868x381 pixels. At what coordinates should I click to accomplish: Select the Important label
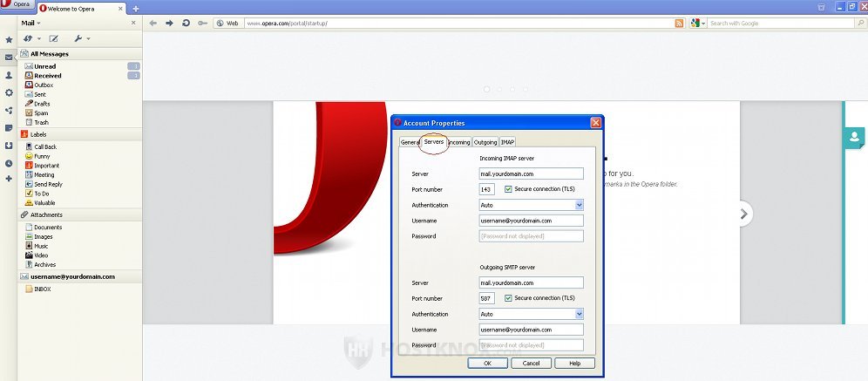coord(46,166)
